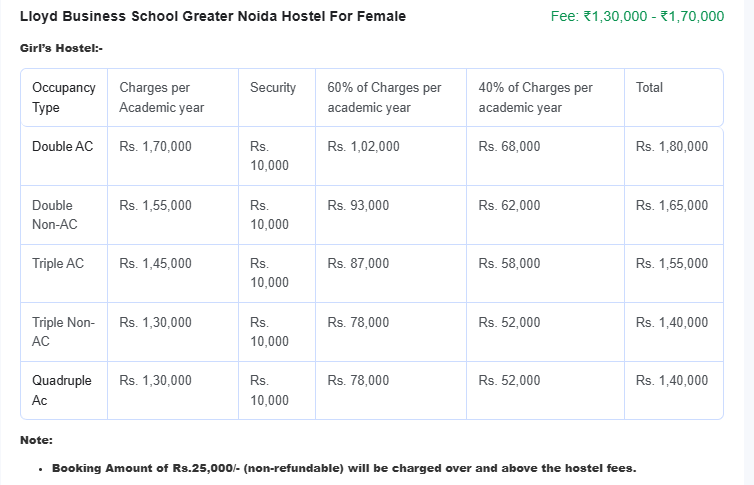
Task: Click the Rs. 1,80,000 total cell
Action: coord(672,146)
